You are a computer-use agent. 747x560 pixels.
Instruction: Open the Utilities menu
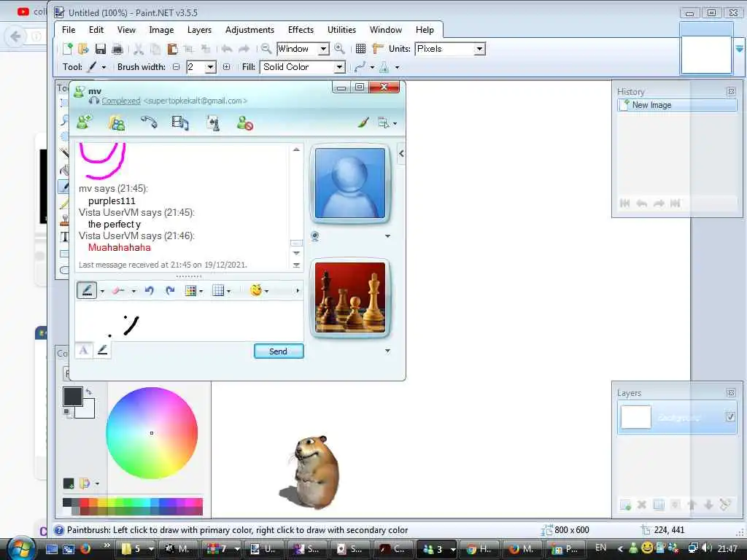pos(341,29)
